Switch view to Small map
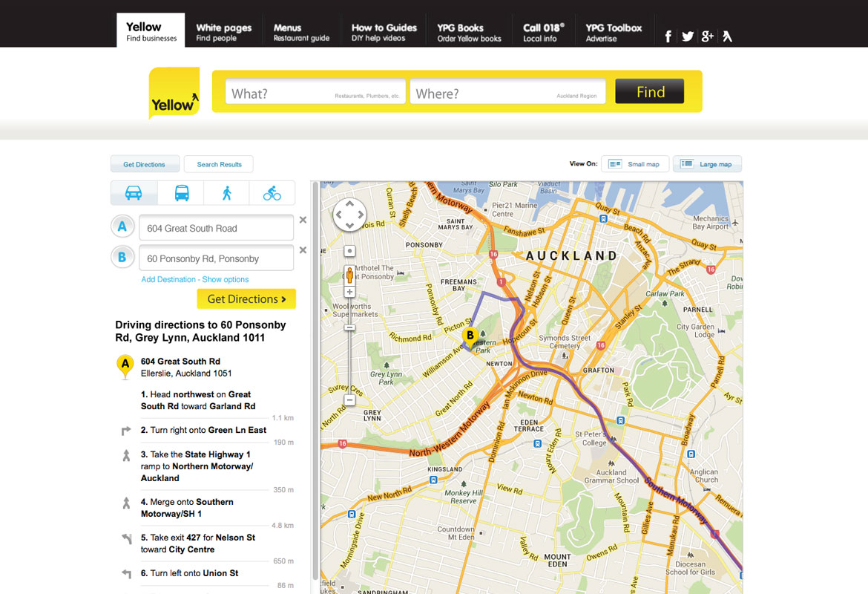 (x=635, y=164)
